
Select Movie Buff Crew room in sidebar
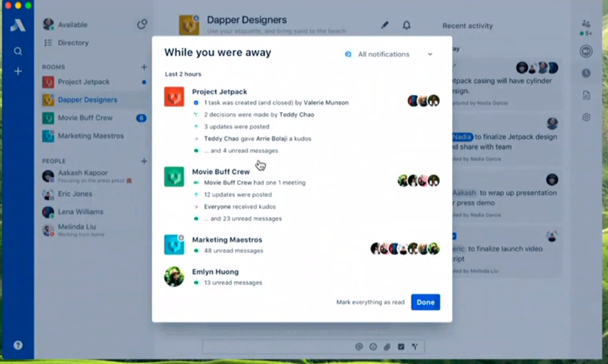click(85, 118)
